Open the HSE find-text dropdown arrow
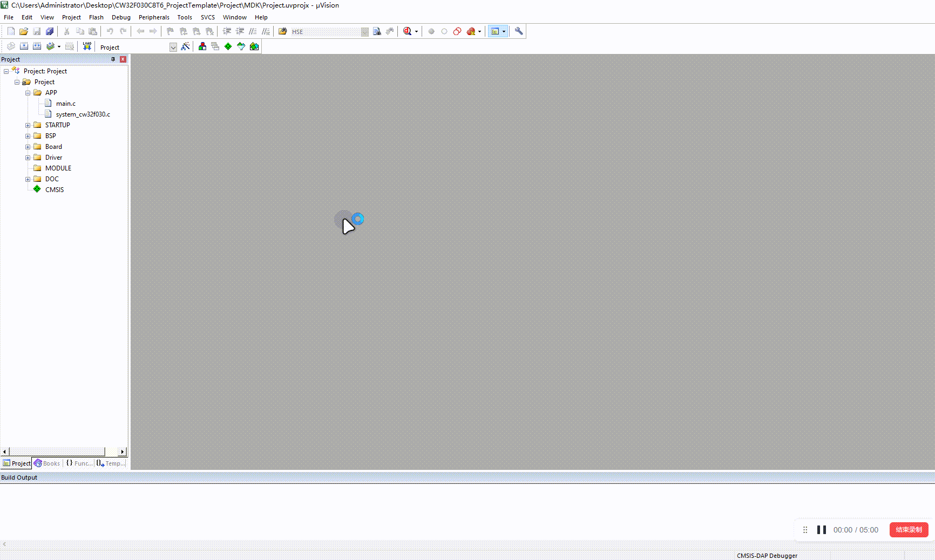The image size is (935, 560). coord(365,32)
